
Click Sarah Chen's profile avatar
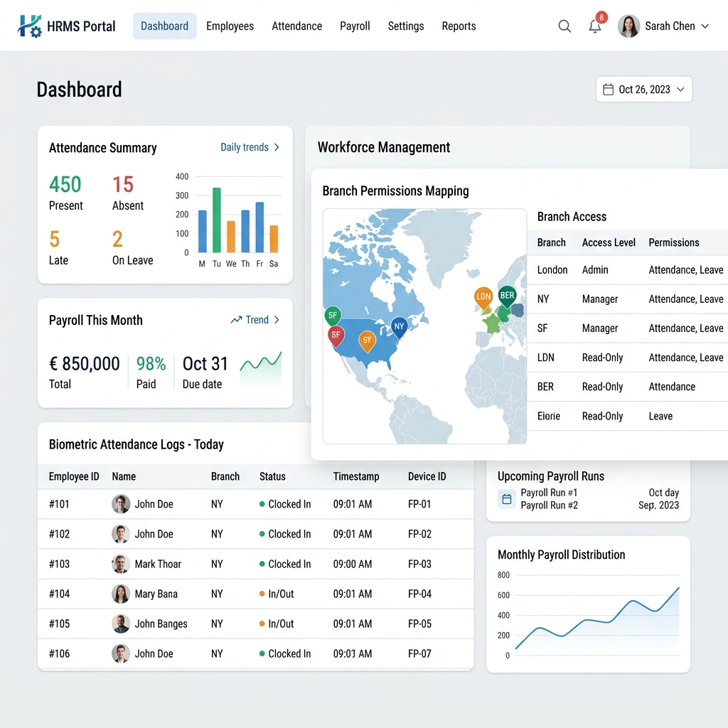(x=628, y=26)
